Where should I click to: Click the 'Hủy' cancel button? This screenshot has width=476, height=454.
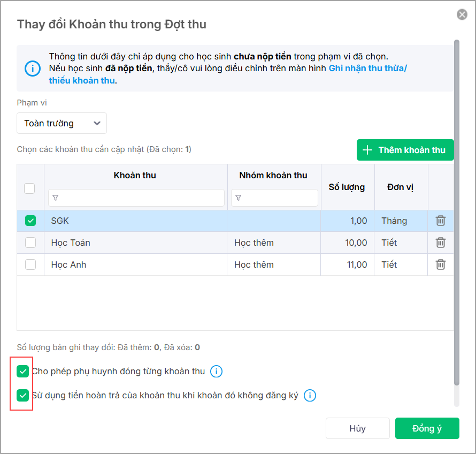click(357, 428)
